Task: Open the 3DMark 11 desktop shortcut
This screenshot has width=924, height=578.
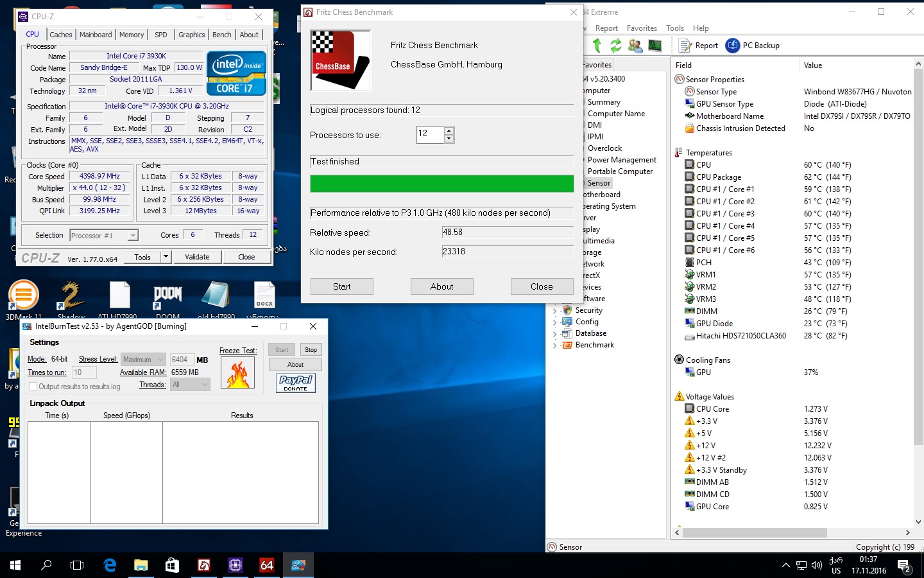Action: (x=24, y=296)
